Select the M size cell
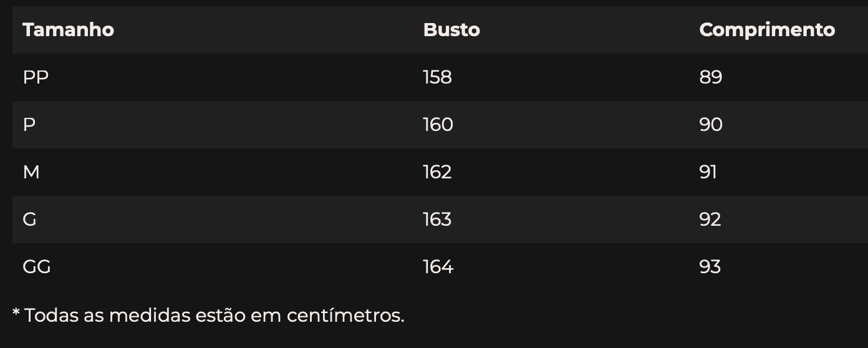 pos(31,172)
